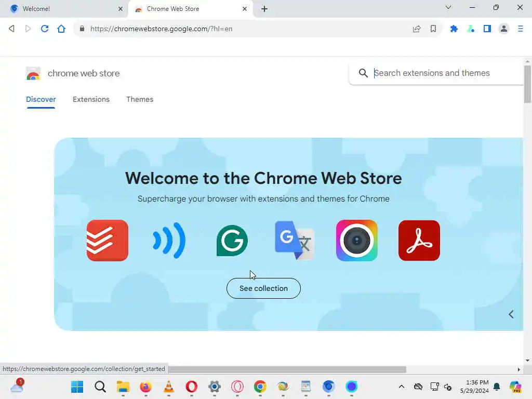The height and width of the screenshot is (399, 532).
Task: Open the Extensions tab
Action: [91, 99]
